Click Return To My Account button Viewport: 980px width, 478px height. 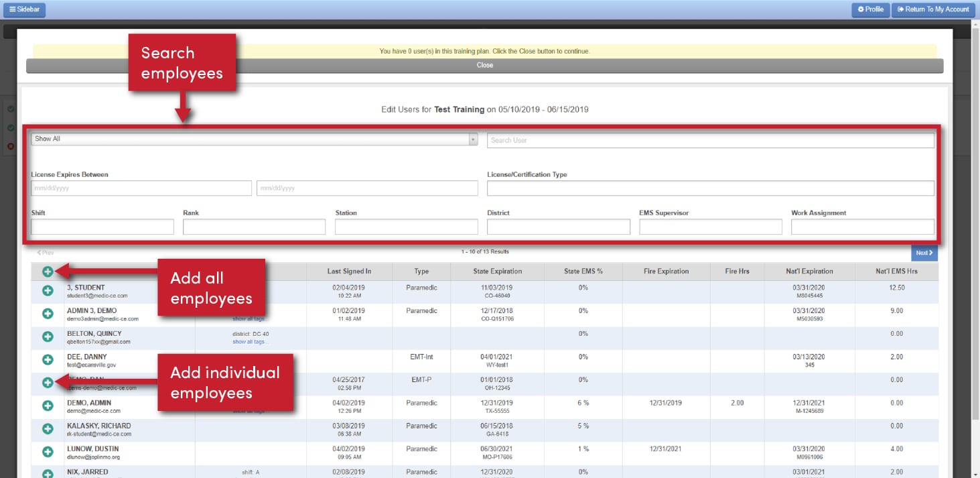point(933,9)
